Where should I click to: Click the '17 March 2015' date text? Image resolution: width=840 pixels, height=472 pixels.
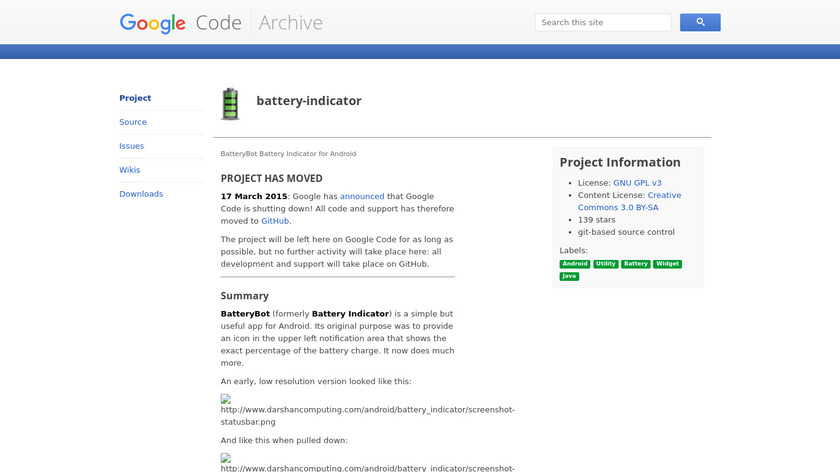(254, 197)
